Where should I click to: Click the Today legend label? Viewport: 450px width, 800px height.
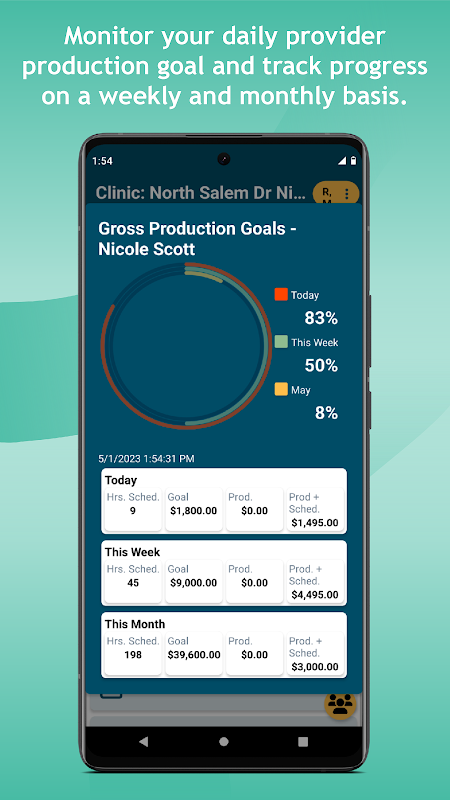[x=305, y=295]
